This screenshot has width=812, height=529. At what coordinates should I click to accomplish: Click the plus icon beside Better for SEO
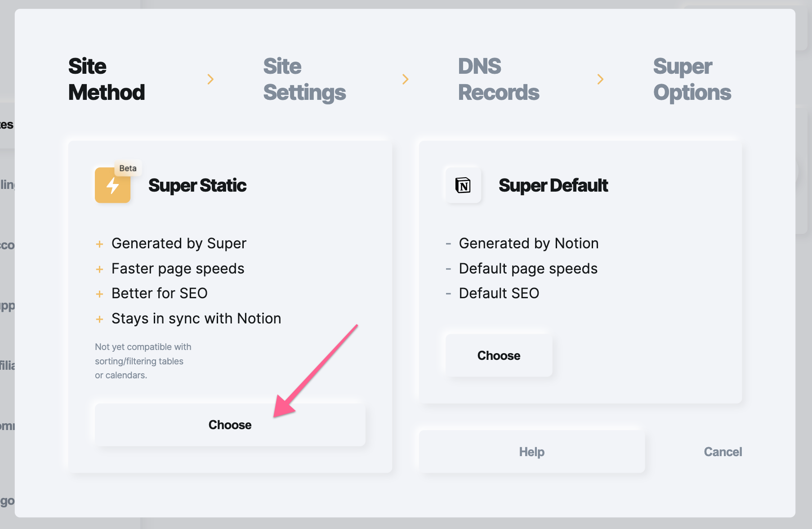99,294
